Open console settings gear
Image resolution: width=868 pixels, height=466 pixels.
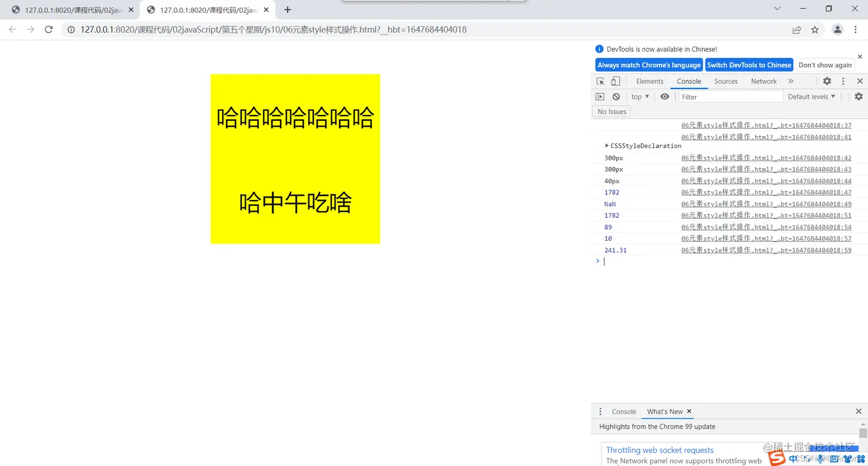coord(858,97)
